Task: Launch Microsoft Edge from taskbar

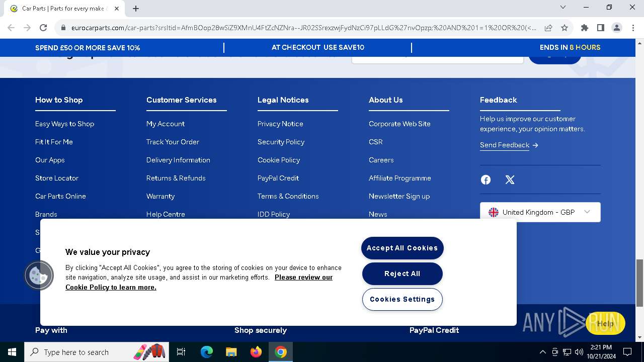Action: point(207,352)
